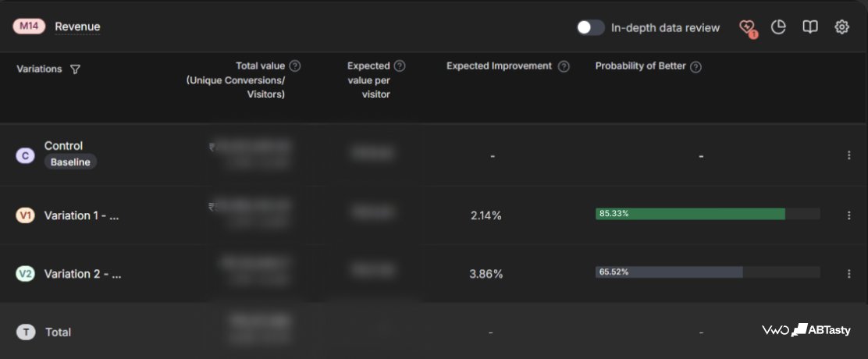Show help for Expected value per visitor
The image size is (868, 359).
coord(400,66)
